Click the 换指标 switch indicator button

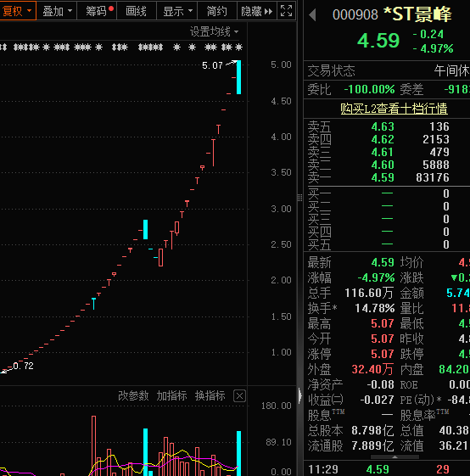pyautogui.click(x=210, y=396)
